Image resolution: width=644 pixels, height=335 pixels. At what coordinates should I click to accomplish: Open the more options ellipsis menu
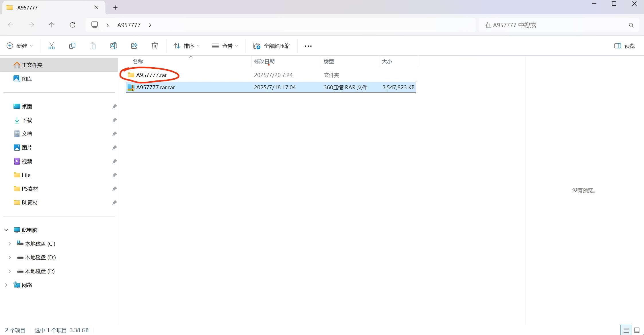tap(308, 46)
